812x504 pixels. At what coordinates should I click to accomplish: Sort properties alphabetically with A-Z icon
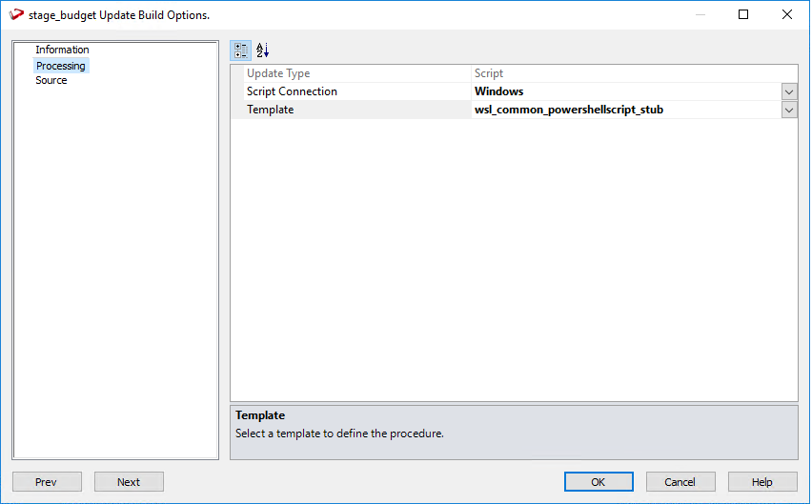[x=263, y=50]
